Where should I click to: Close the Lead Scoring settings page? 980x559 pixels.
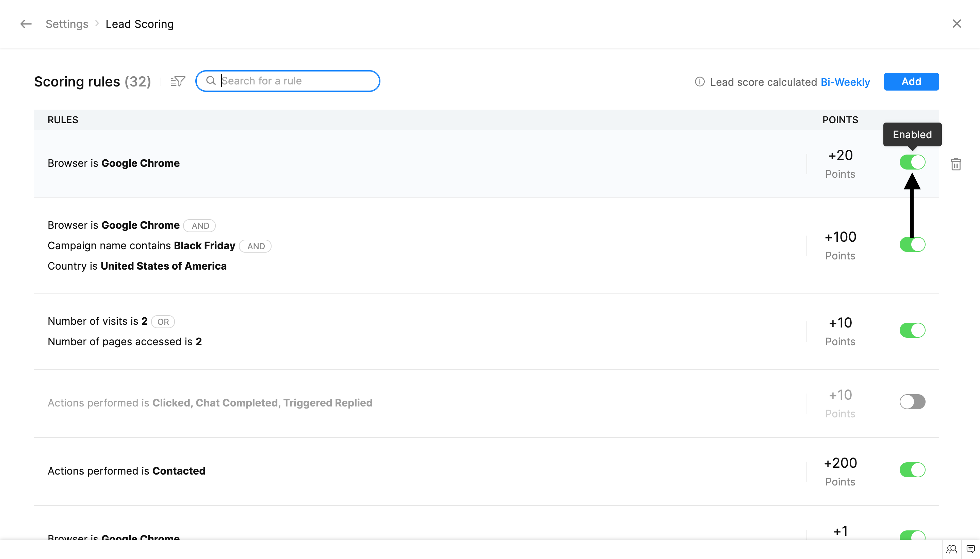[956, 24]
